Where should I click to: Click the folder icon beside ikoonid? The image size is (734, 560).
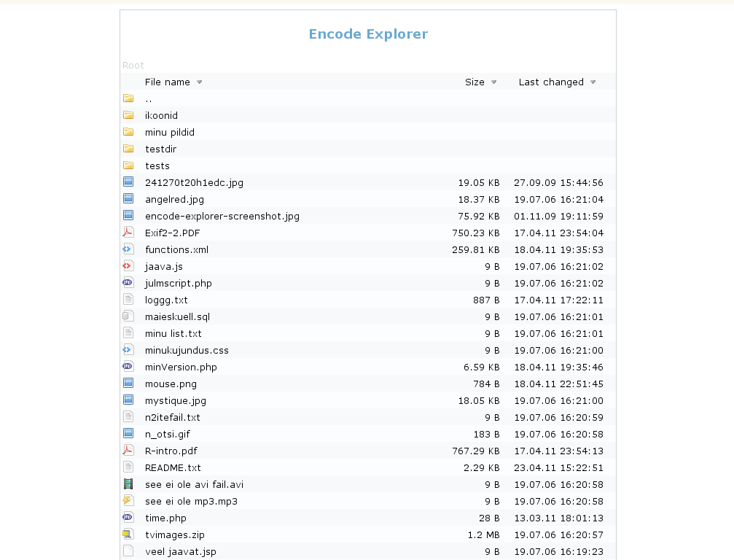point(128,115)
